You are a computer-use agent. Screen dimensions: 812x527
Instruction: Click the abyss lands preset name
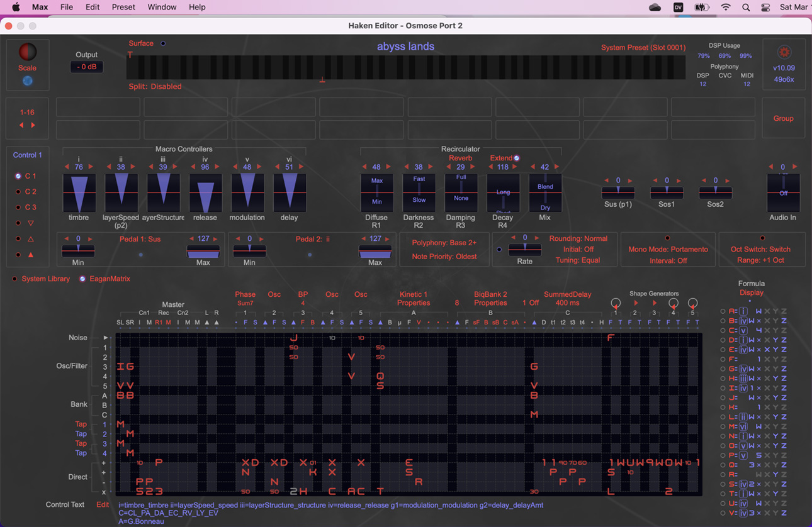pos(405,47)
